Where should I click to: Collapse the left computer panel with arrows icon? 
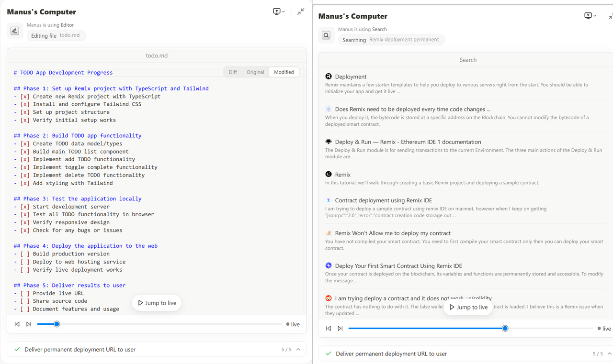(301, 11)
